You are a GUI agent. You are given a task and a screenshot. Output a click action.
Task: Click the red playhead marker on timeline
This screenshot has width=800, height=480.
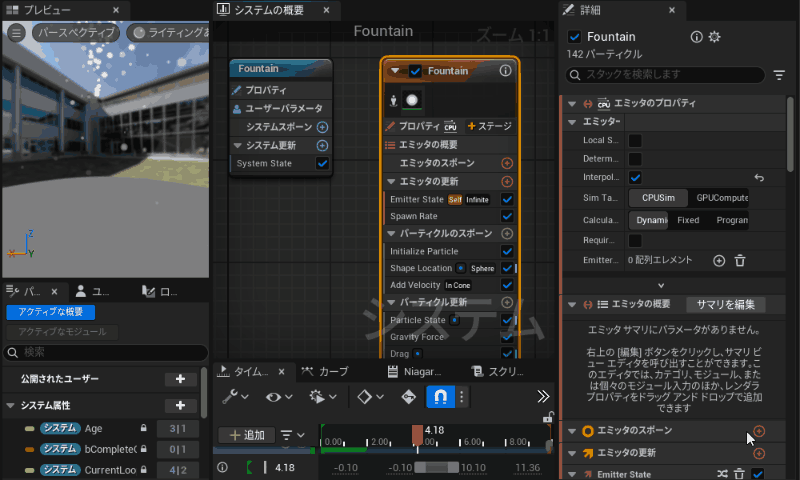pyautogui.click(x=418, y=434)
